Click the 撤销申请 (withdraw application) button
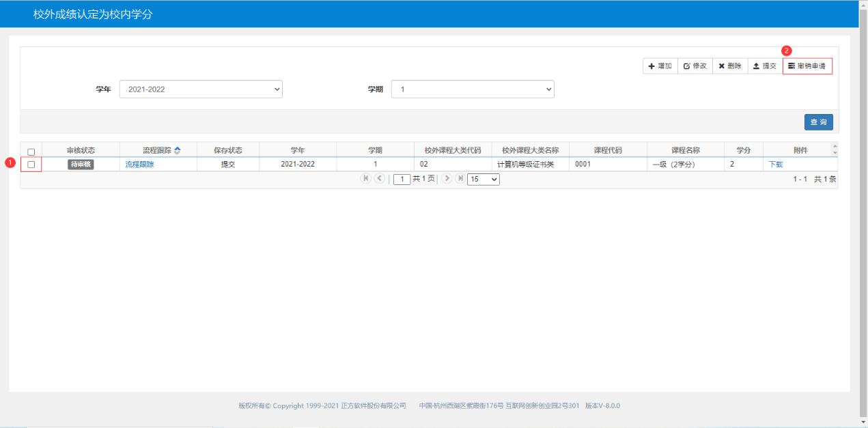This screenshot has width=868, height=428. click(807, 66)
